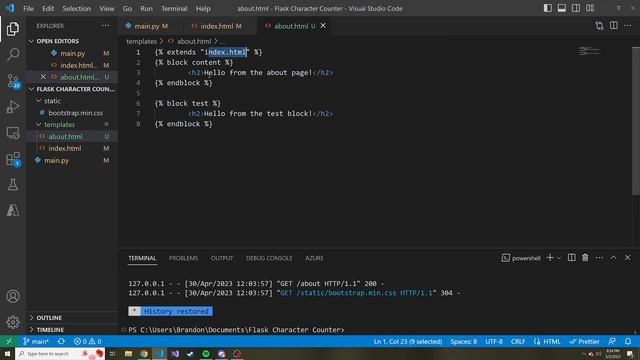The height and width of the screenshot is (360, 640).
Task: Click the code minimap preview
Action: (x=589, y=51)
